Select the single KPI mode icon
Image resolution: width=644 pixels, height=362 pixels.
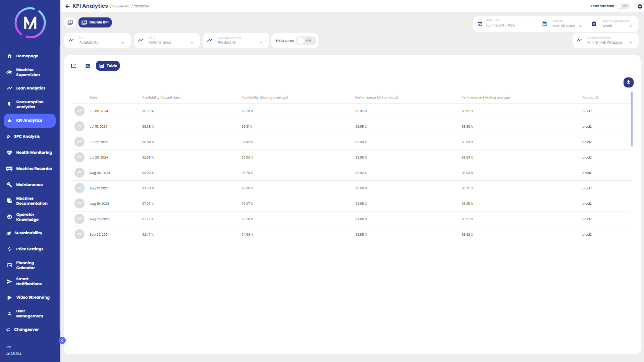70,22
